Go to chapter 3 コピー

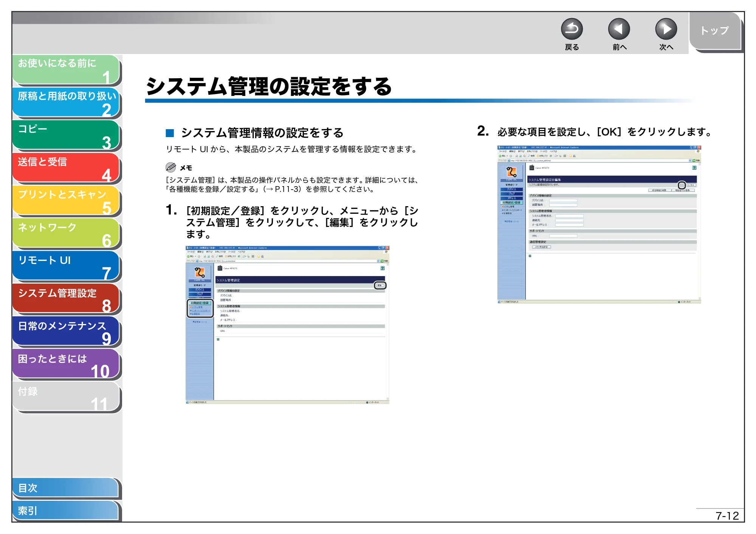(66, 136)
